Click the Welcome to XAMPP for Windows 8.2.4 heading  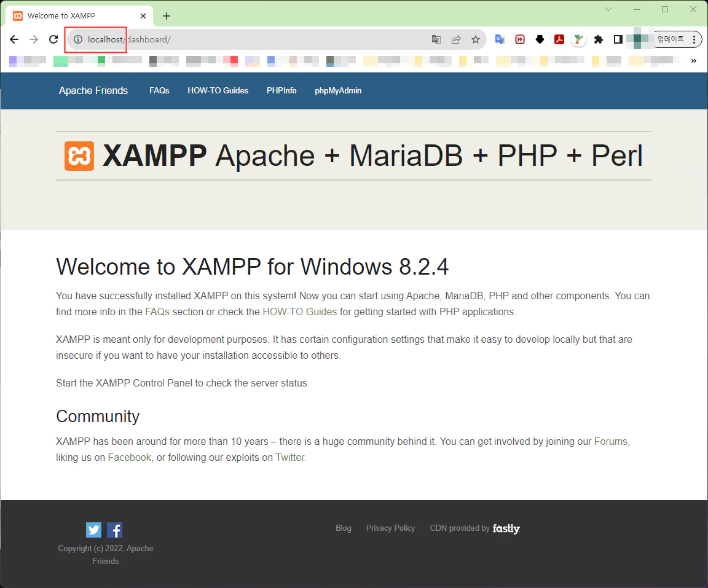pos(253,267)
